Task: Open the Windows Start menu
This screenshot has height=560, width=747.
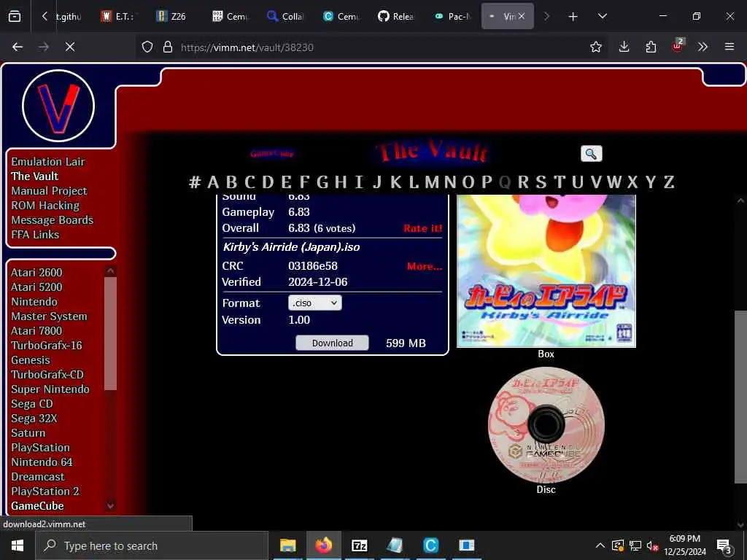Action: pyautogui.click(x=18, y=545)
